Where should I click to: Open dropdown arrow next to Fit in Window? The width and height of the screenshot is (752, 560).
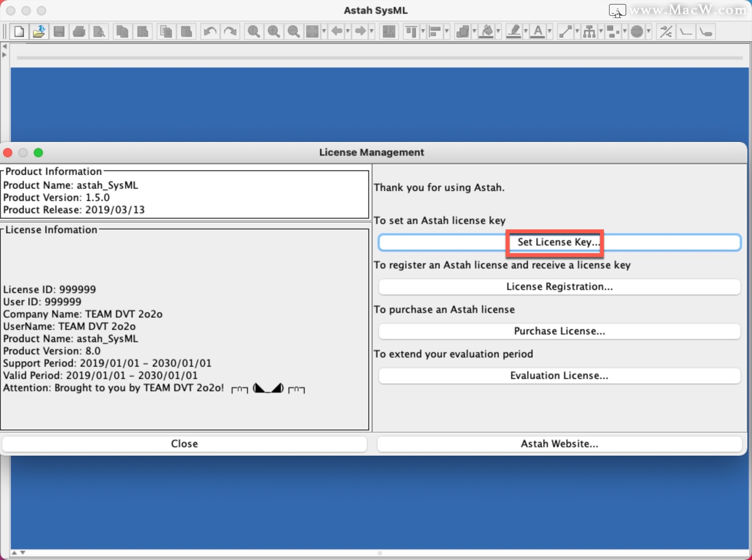pyautogui.click(x=324, y=31)
